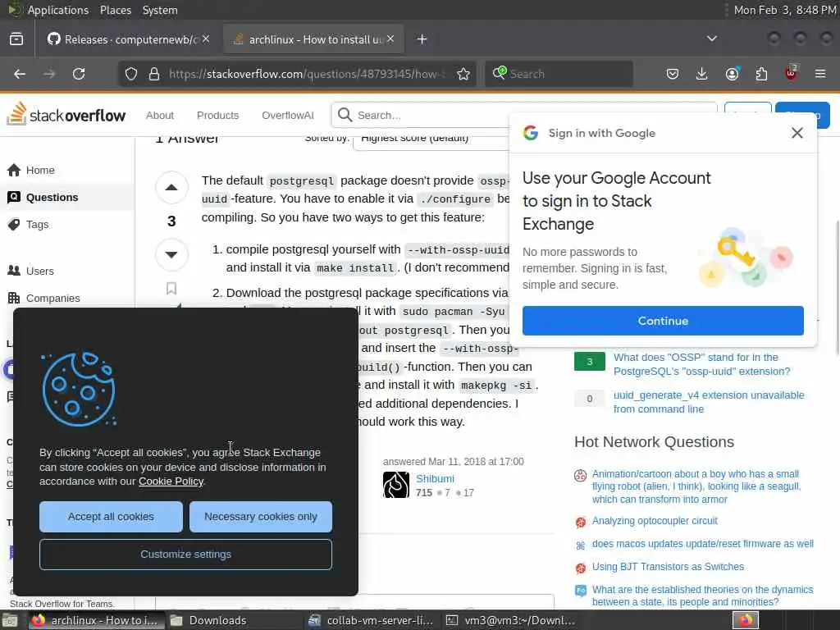Viewport: 840px width, 630px height.
Task: Click the Firefox toolbar Search box
Action: 559,74
